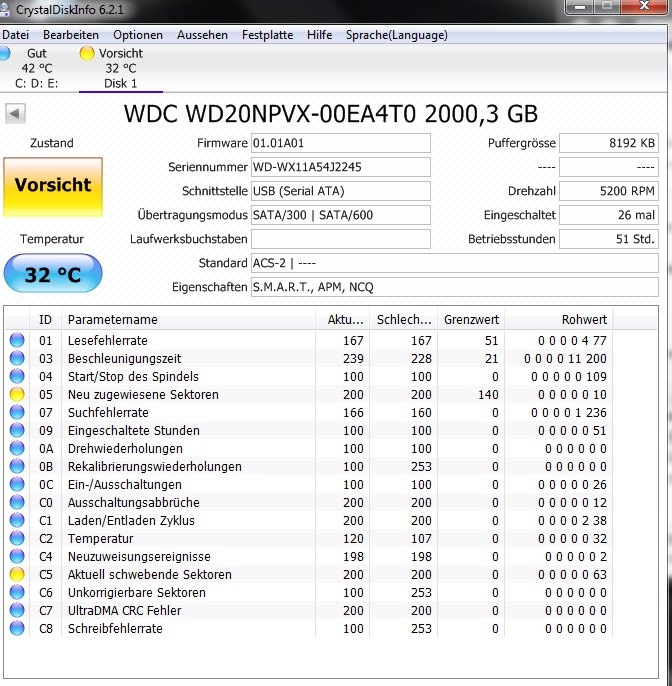
Task: Click blue status icon of Schreibfehlerrate row
Action: pos(17,628)
